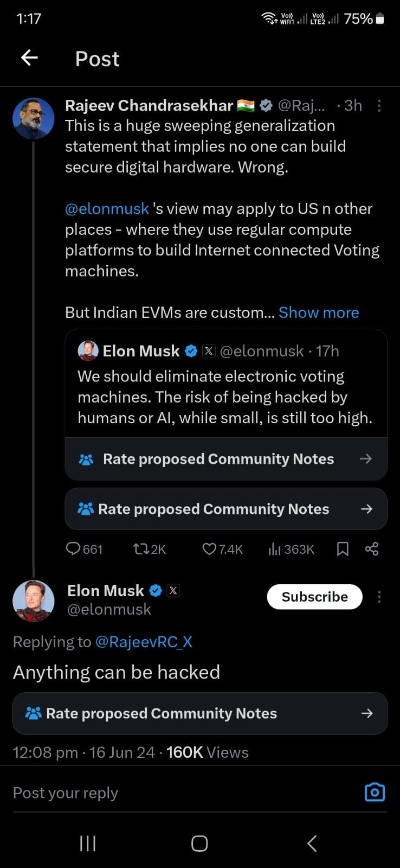The height and width of the screenshot is (868, 400).
Task: Expand post text with Show more
Action: [x=319, y=312]
